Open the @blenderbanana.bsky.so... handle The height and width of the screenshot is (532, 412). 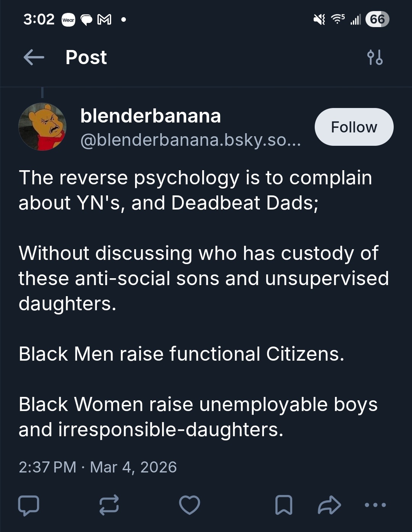tap(191, 140)
